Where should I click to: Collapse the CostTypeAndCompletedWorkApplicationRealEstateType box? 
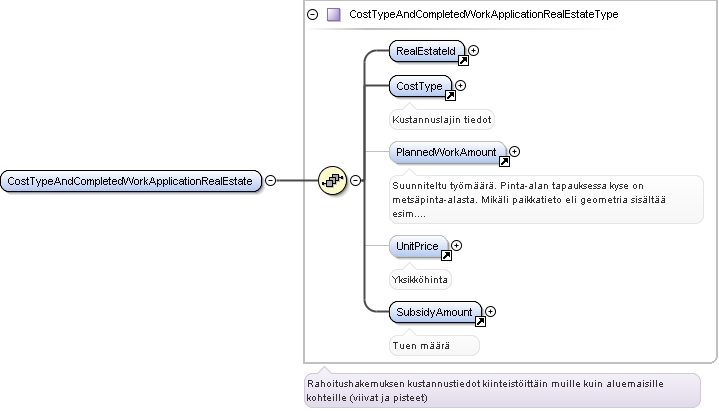(x=313, y=14)
